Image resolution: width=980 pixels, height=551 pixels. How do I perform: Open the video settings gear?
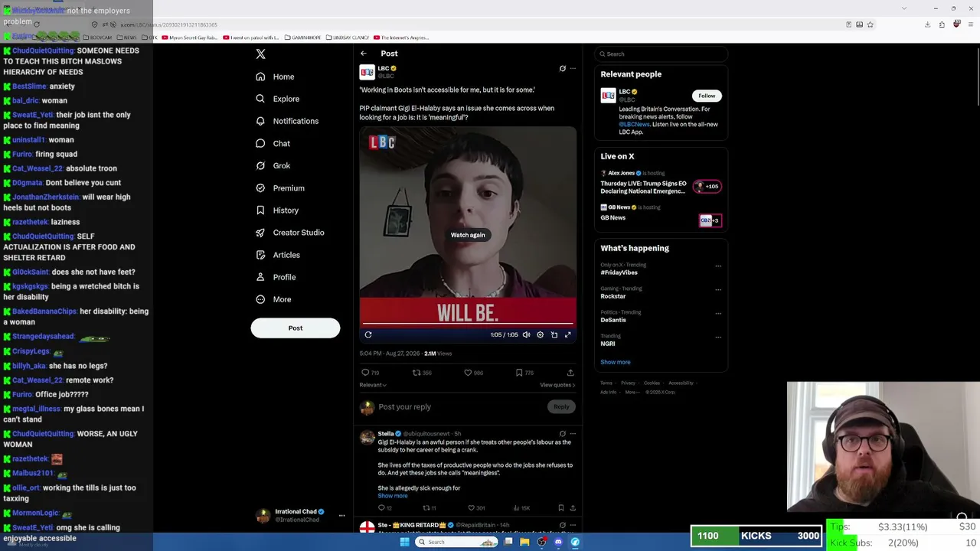point(540,334)
